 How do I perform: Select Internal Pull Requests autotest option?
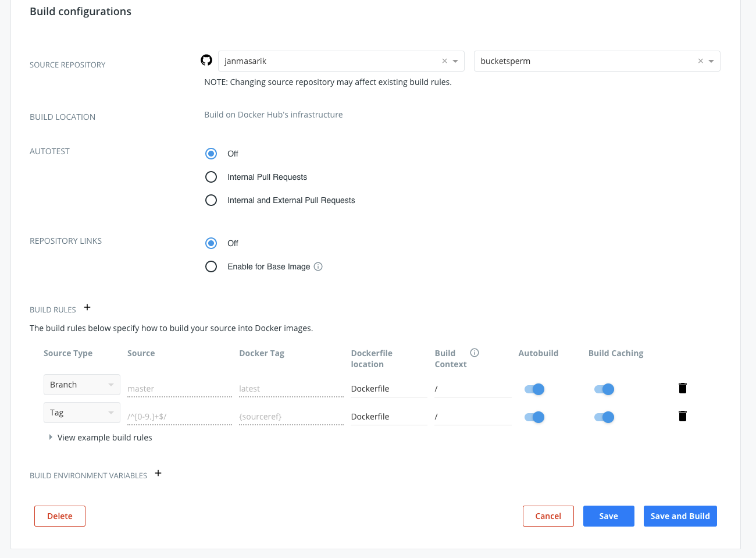[211, 176]
